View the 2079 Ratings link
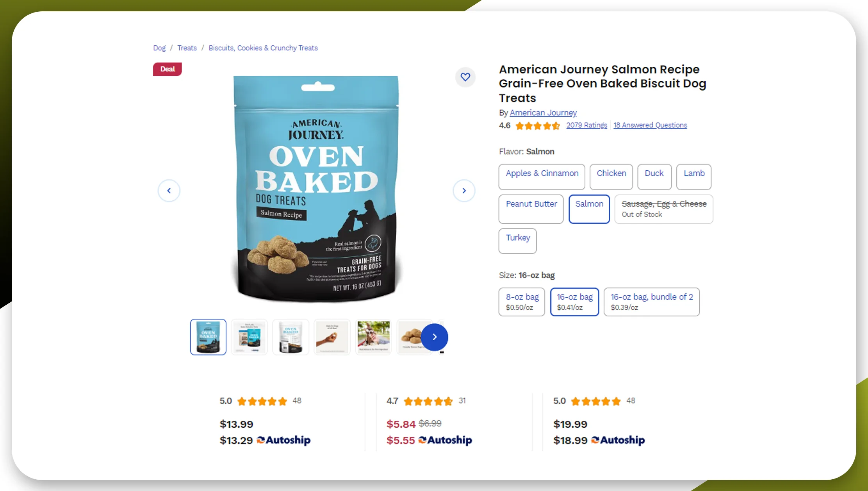868x491 pixels. [586, 125]
